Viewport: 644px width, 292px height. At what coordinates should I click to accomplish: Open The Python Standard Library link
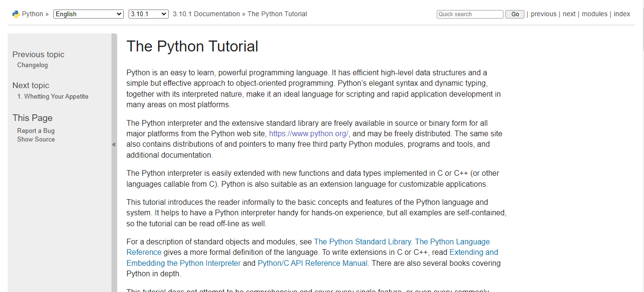362,242
